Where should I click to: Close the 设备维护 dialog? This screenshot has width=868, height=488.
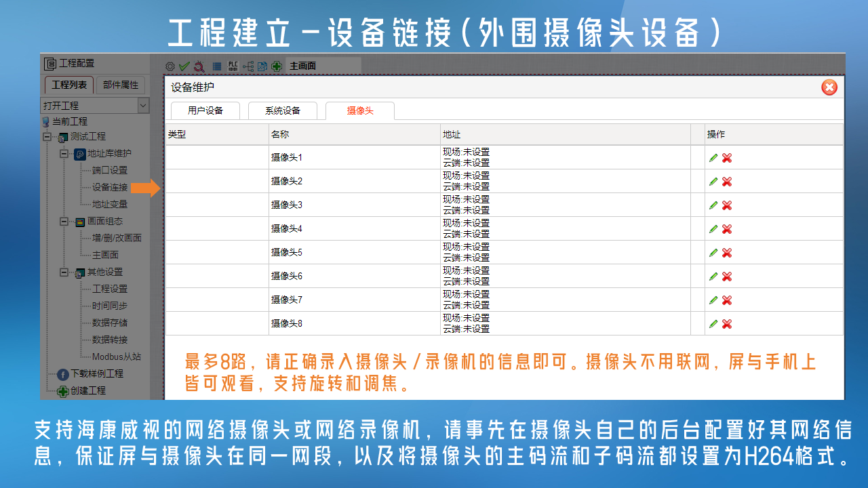[x=829, y=87]
